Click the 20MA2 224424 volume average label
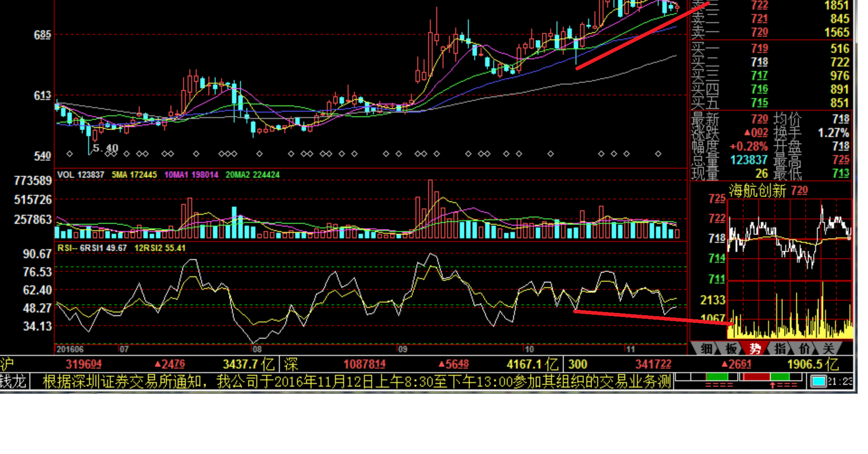The width and height of the screenshot is (868, 454). click(253, 175)
